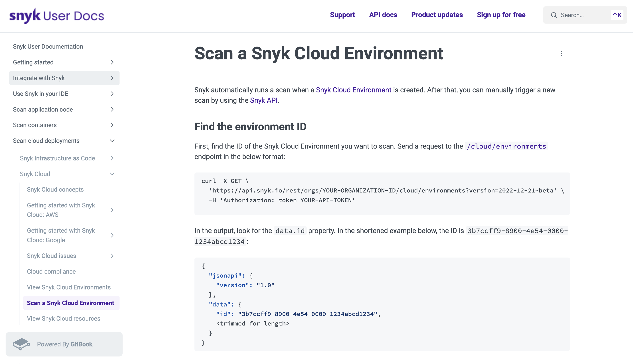Open View Snyk Cloud Environments page
This screenshot has width=633, height=364.
(x=69, y=287)
